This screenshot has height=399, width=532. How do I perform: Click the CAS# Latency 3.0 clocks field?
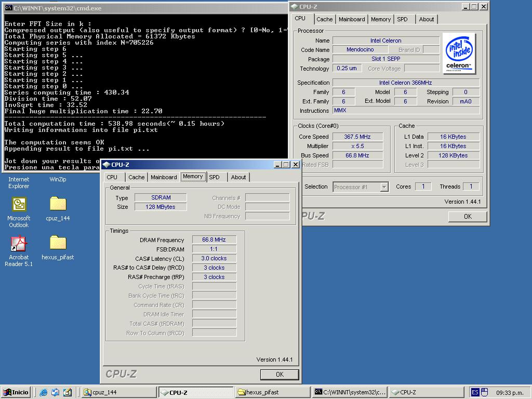[x=214, y=258]
